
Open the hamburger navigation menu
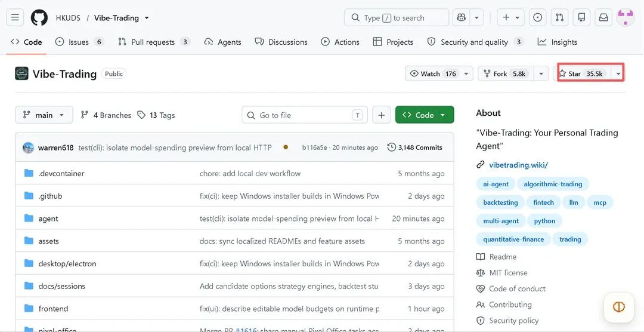15,18
